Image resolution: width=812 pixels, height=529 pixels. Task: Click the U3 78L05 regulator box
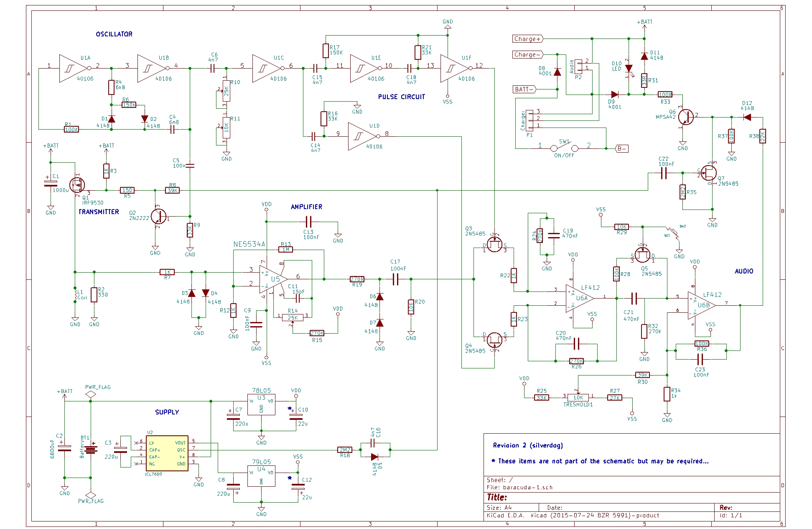click(x=261, y=404)
